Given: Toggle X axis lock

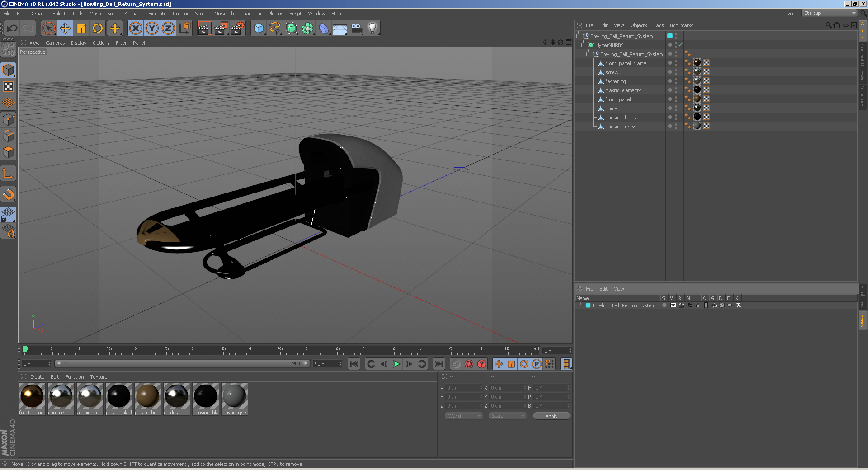Looking at the screenshot, I should point(136,28).
